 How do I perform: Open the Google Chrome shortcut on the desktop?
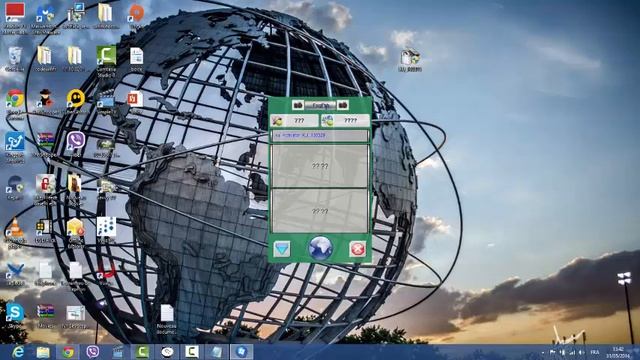[15, 99]
